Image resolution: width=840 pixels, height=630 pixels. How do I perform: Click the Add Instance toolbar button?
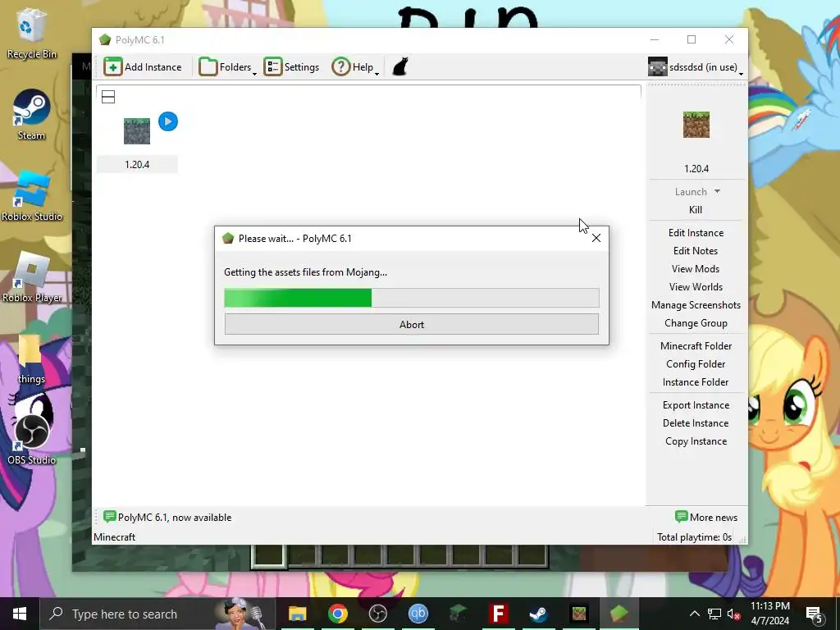[143, 67]
